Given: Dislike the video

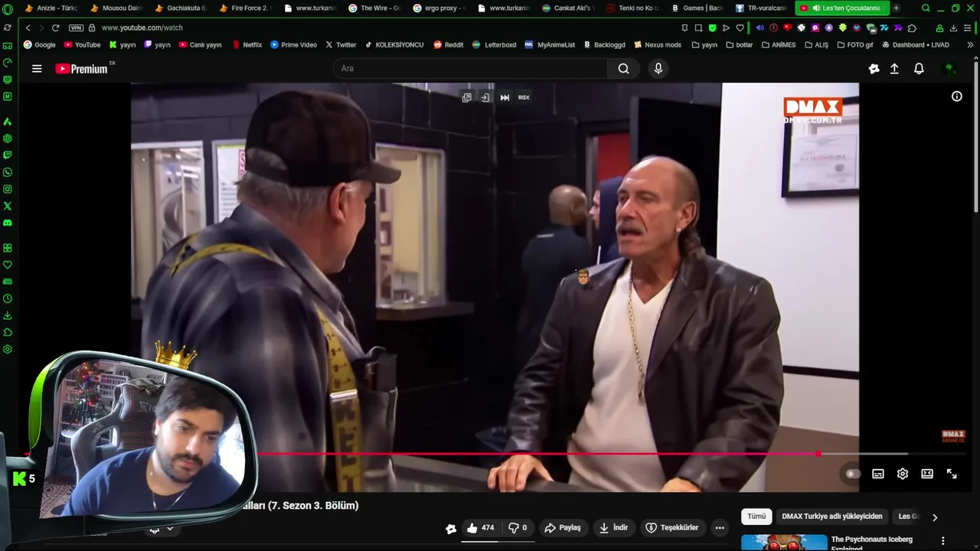Looking at the screenshot, I should click(x=518, y=527).
